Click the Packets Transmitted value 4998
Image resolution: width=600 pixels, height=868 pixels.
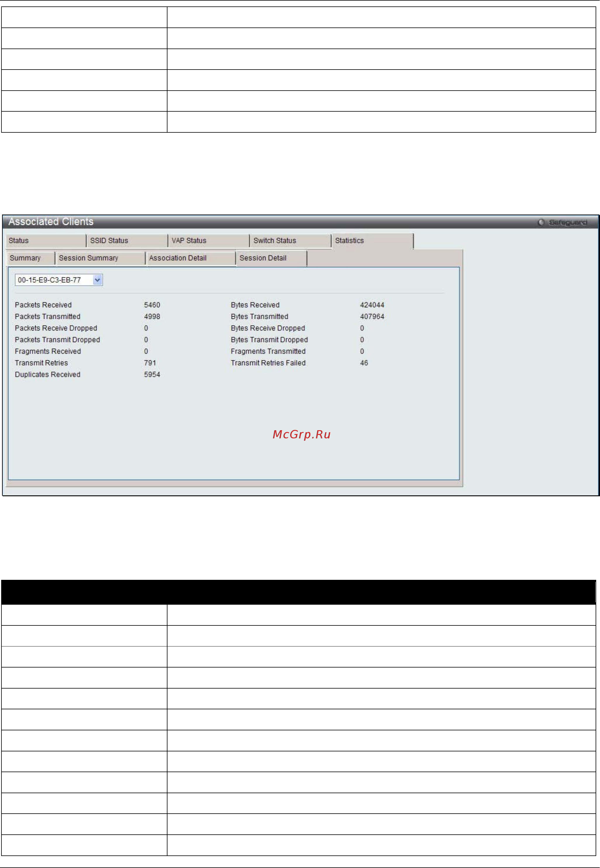click(152, 317)
